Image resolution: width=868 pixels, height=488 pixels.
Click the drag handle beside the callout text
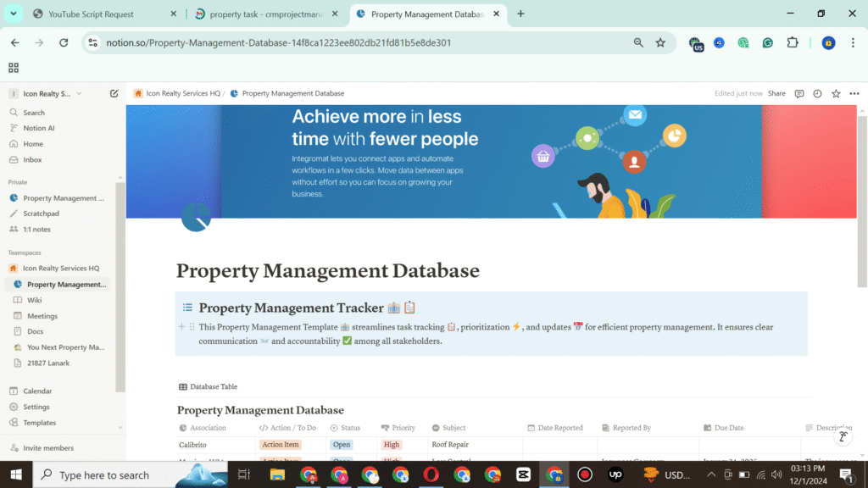pos(192,327)
